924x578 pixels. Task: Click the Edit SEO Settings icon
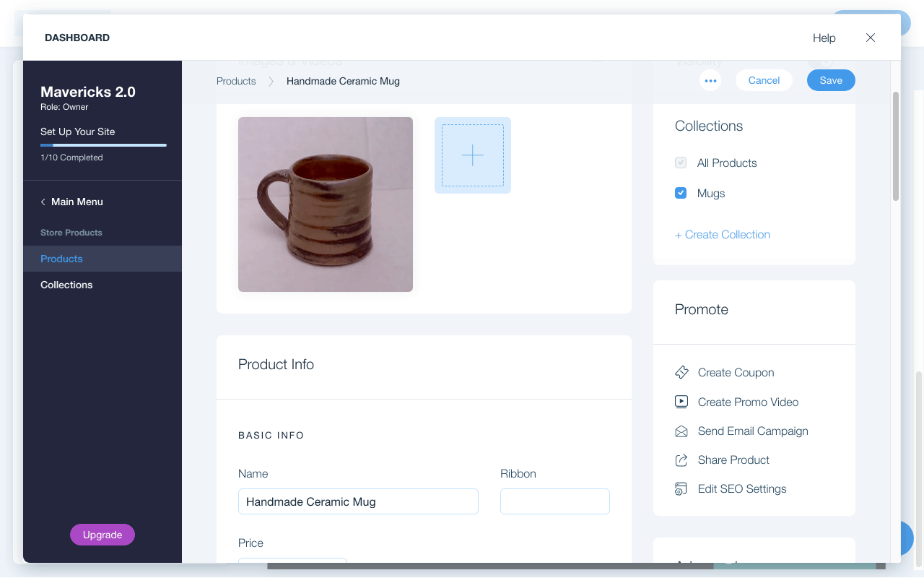tap(681, 489)
